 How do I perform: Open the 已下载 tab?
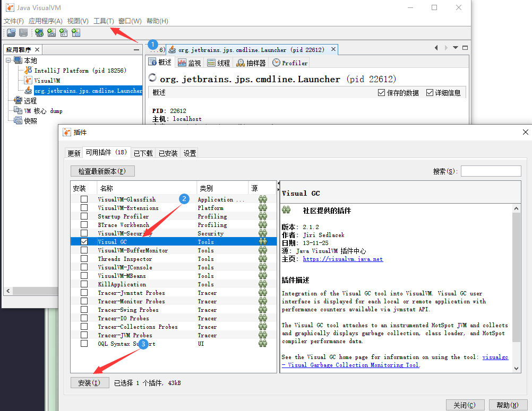coord(143,153)
